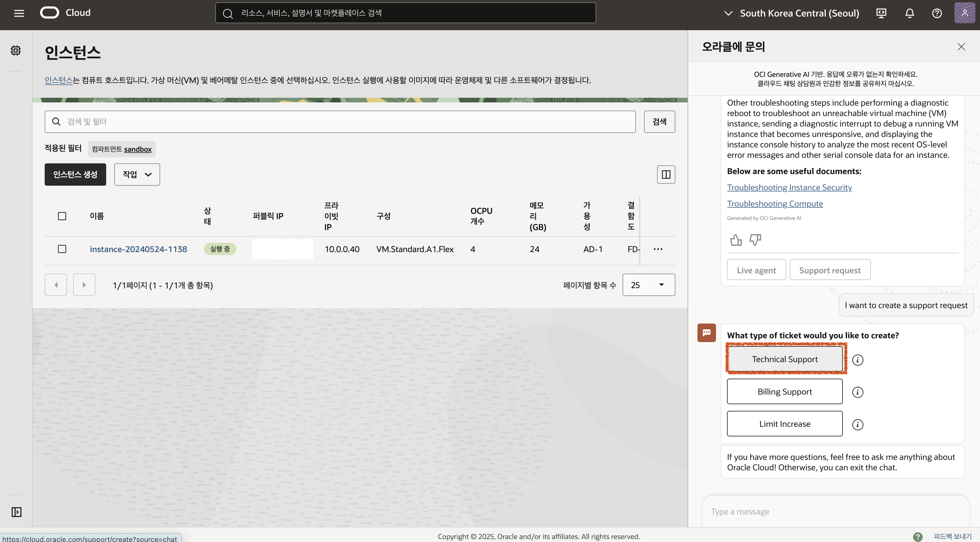This screenshot has height=542, width=980.
Task: Open the items per page dropdown
Action: coord(648,285)
